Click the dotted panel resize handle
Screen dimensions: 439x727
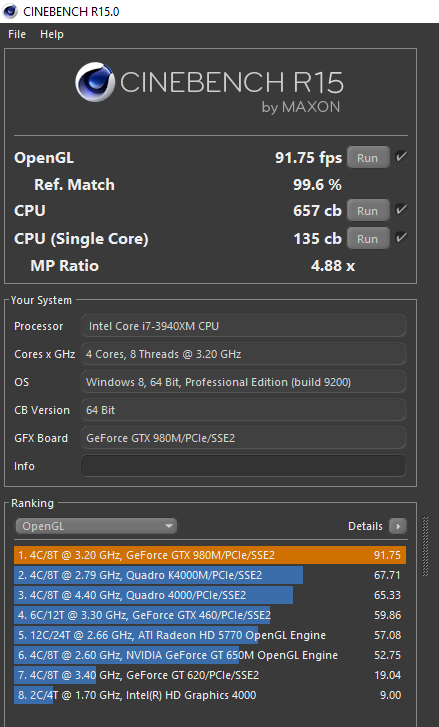[426, 546]
